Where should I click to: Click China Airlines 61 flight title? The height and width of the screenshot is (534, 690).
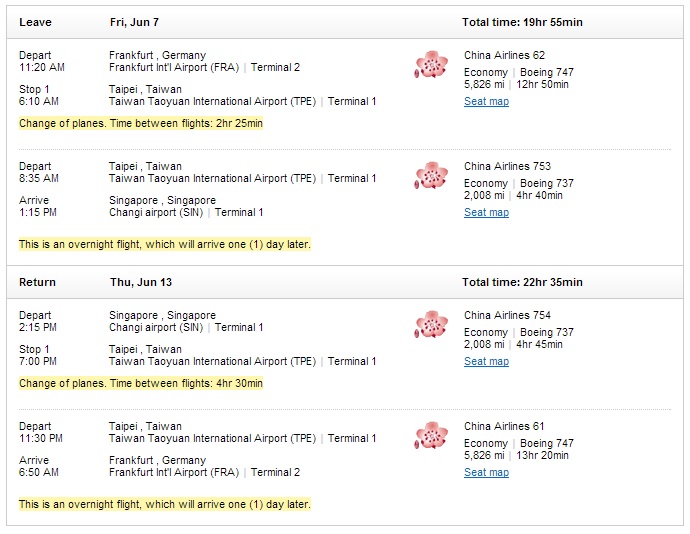pyautogui.click(x=504, y=426)
